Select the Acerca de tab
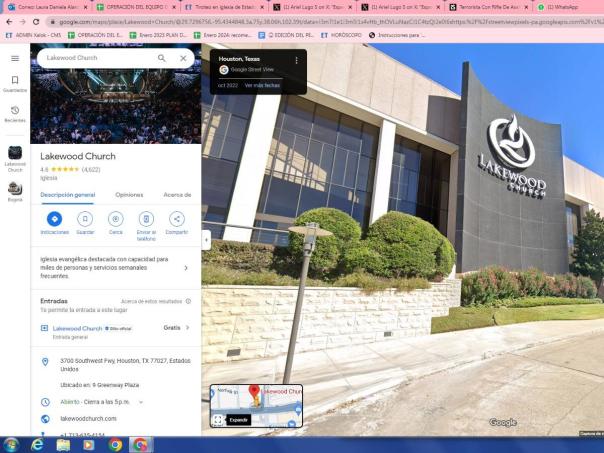Image resolution: width=604 pixels, height=453 pixels. tap(177, 195)
